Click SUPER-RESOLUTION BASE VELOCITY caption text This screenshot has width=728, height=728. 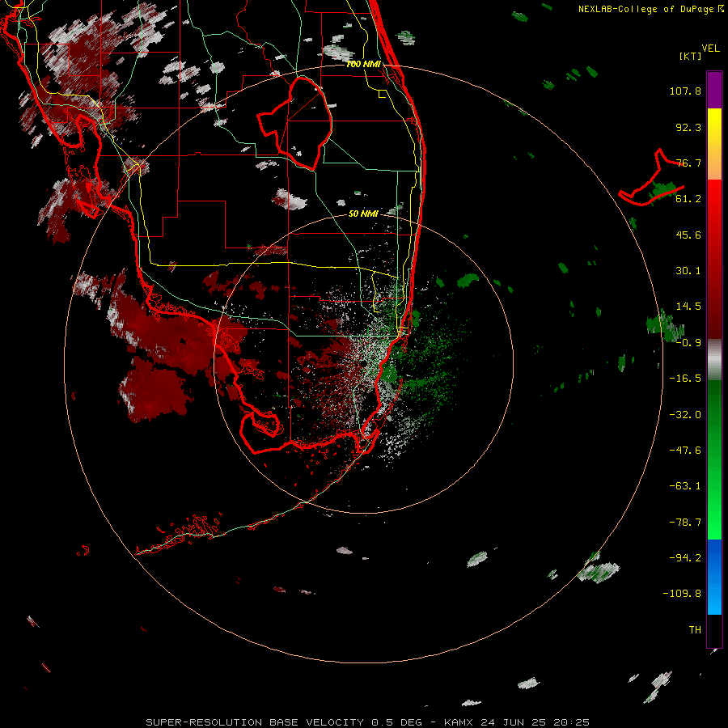tap(255, 722)
